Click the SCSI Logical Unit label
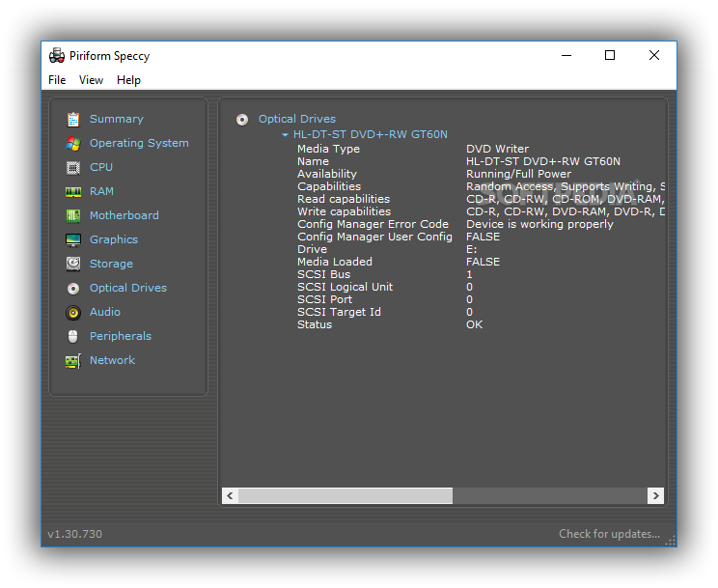 point(345,287)
